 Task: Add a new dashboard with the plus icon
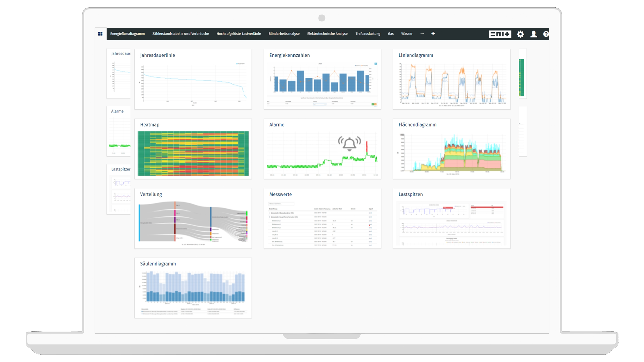[x=433, y=34]
